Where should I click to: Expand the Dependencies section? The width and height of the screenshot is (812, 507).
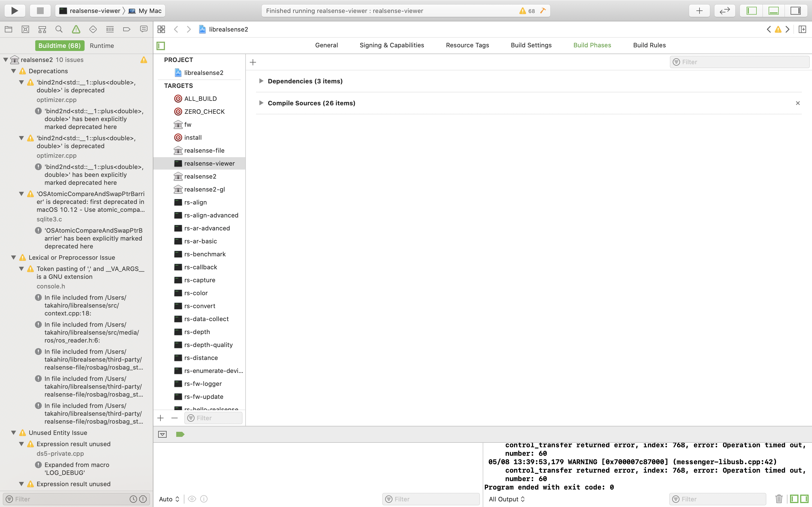[262, 81]
